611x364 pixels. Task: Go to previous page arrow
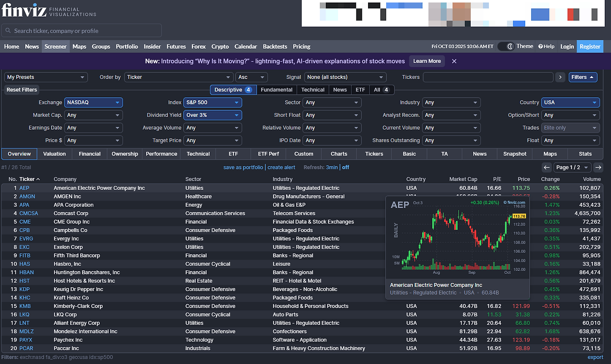click(547, 167)
